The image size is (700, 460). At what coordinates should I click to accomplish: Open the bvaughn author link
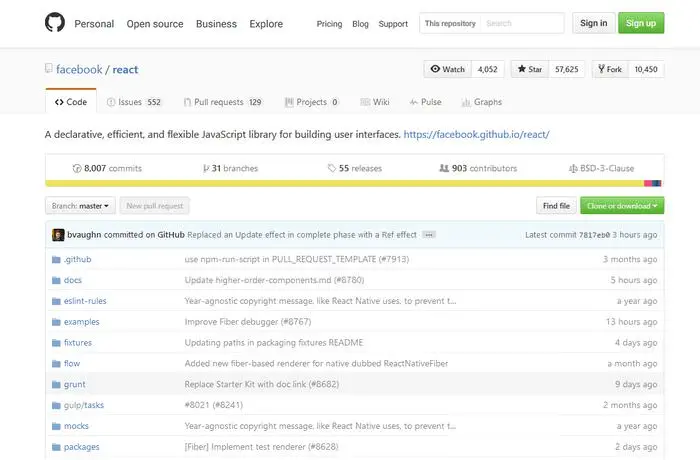coord(84,235)
